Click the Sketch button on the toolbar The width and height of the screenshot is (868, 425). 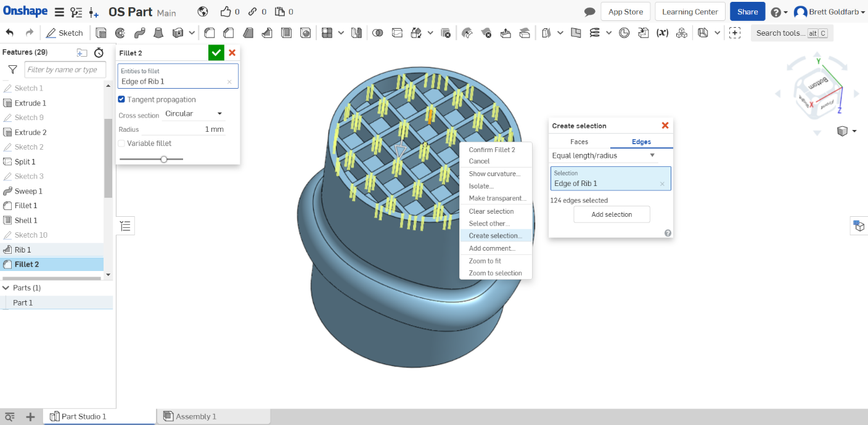[x=65, y=33]
